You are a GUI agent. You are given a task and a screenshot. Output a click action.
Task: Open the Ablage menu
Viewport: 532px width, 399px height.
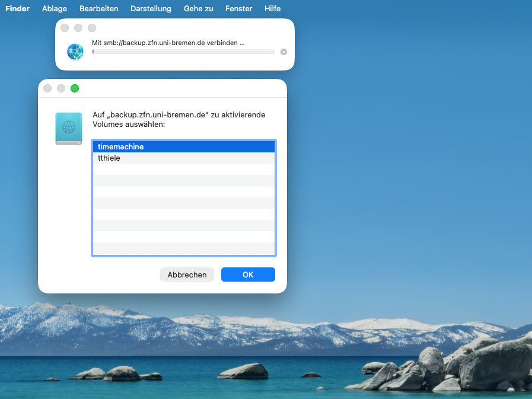click(55, 8)
